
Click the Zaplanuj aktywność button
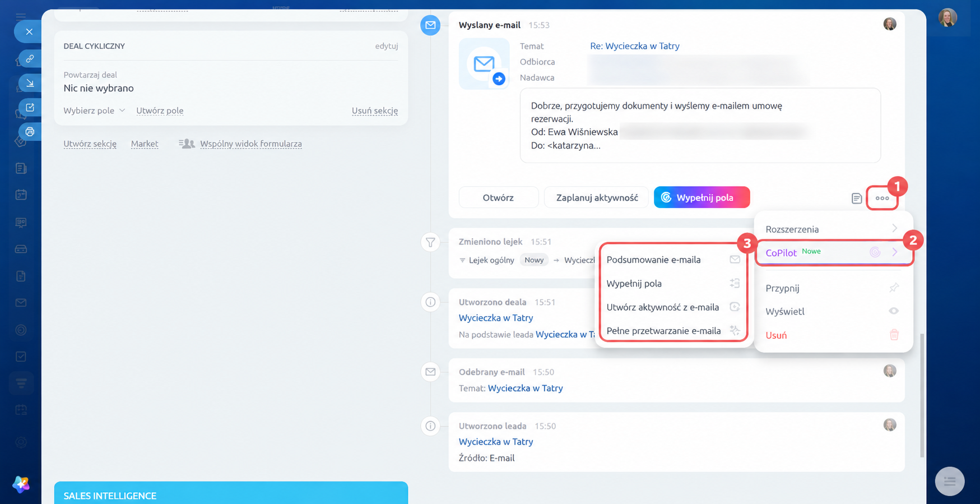pos(597,197)
